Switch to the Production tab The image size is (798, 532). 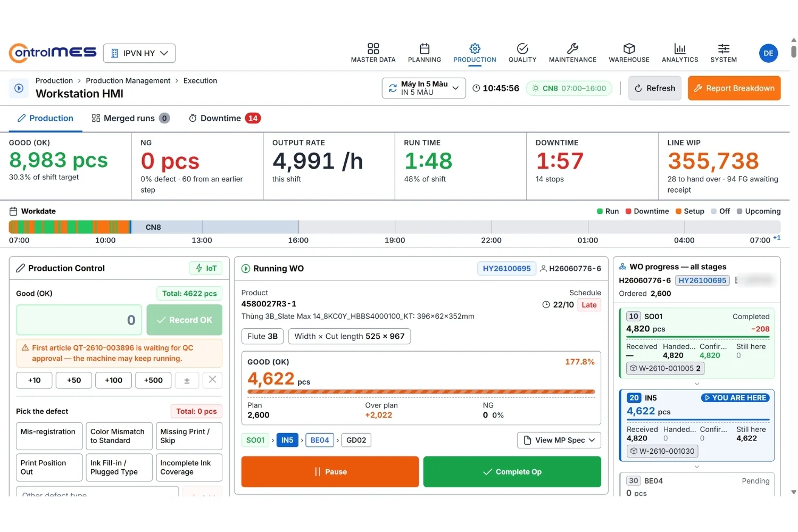pyautogui.click(x=46, y=118)
